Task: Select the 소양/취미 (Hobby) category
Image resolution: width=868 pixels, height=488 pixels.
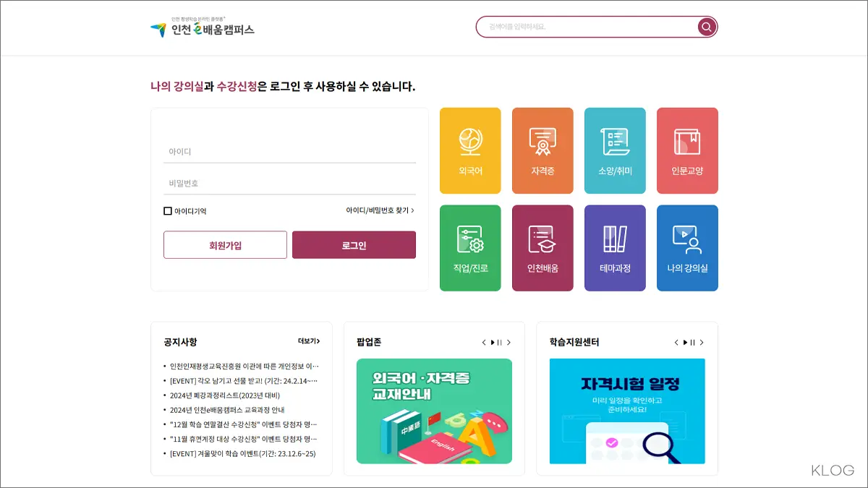Action: point(615,150)
